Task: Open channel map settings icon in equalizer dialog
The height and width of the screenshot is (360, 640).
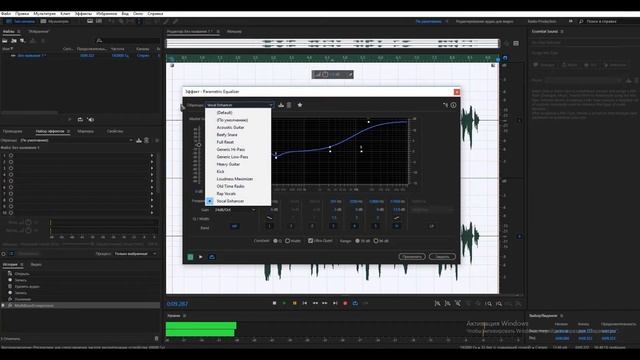Action: click(x=445, y=105)
